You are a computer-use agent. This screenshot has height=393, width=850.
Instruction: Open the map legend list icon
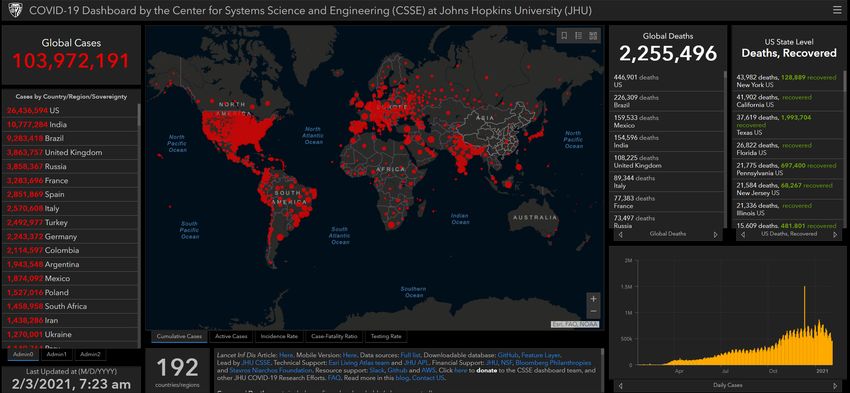578,36
